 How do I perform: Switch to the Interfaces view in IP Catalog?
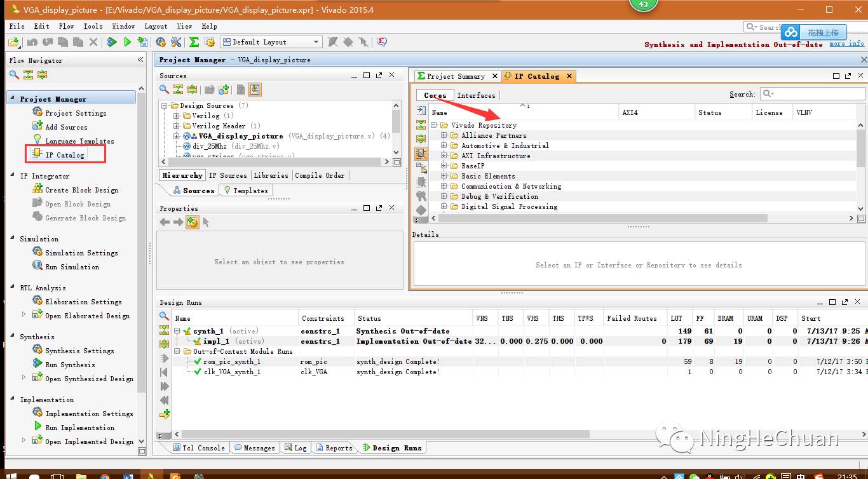476,95
